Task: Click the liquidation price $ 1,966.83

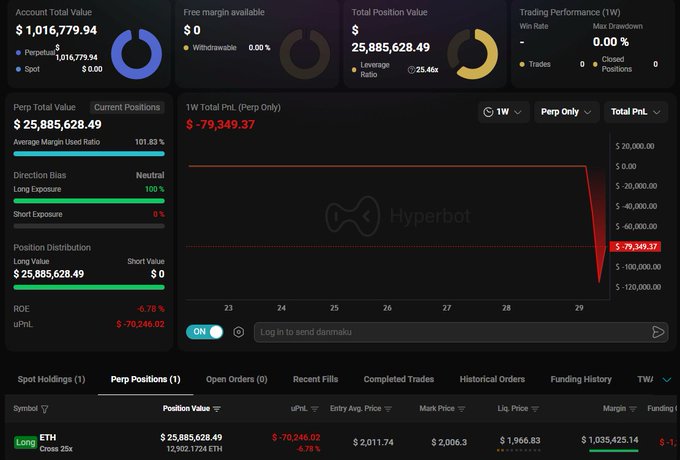Action: (520, 440)
